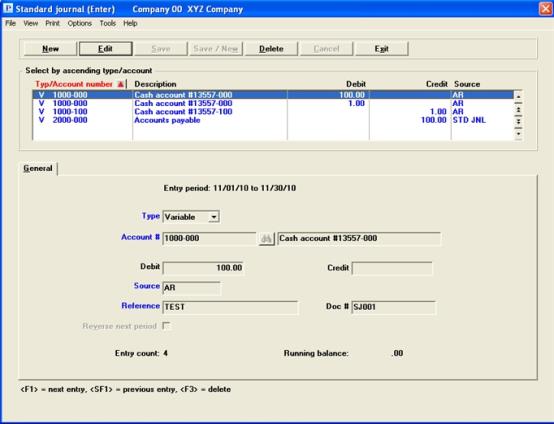Click the Doc # field SJ001
This screenshot has height=424, width=554.
point(394,307)
